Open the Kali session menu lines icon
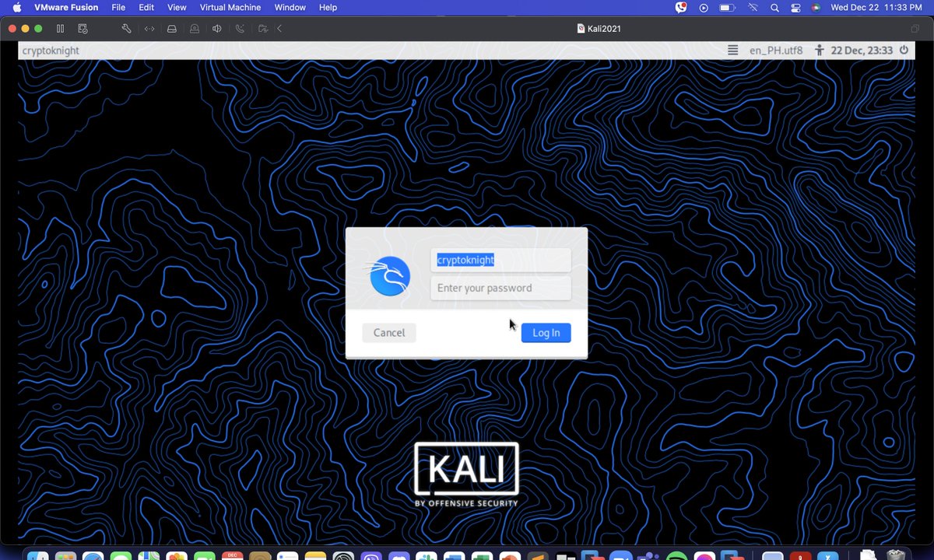This screenshot has height=560, width=934. [732, 50]
